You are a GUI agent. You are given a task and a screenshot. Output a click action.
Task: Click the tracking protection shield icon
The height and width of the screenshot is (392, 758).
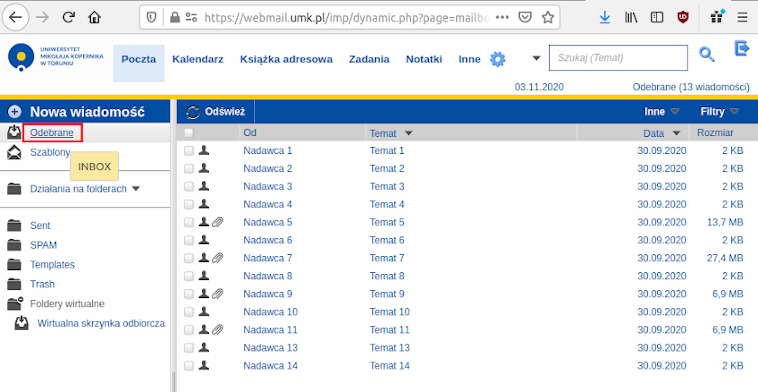(x=152, y=18)
